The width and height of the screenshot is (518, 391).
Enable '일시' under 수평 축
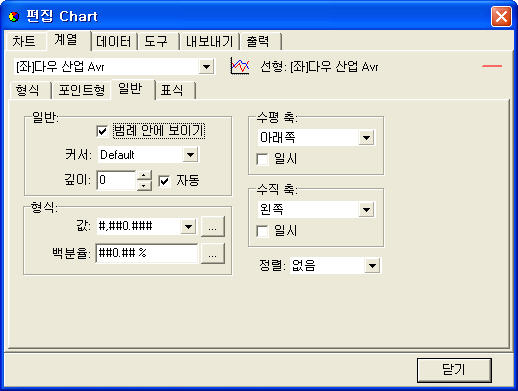coord(263,159)
